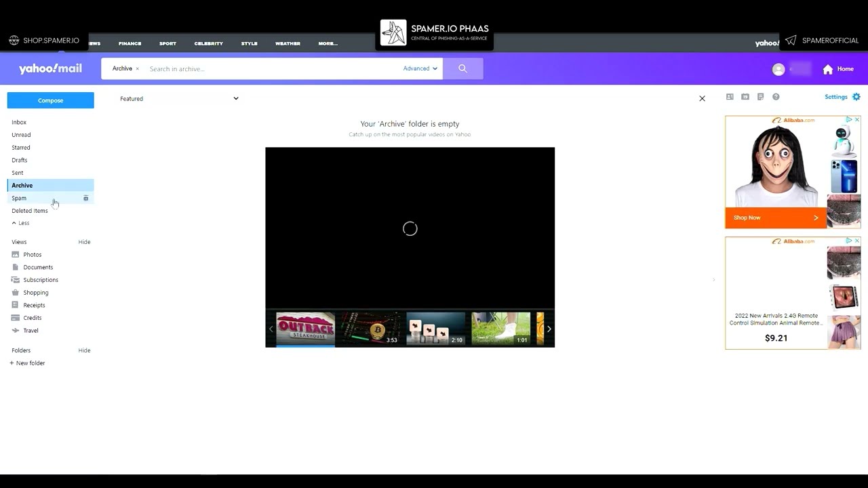Show previous video thumbnails in carousel
868x488 pixels.
[271, 329]
